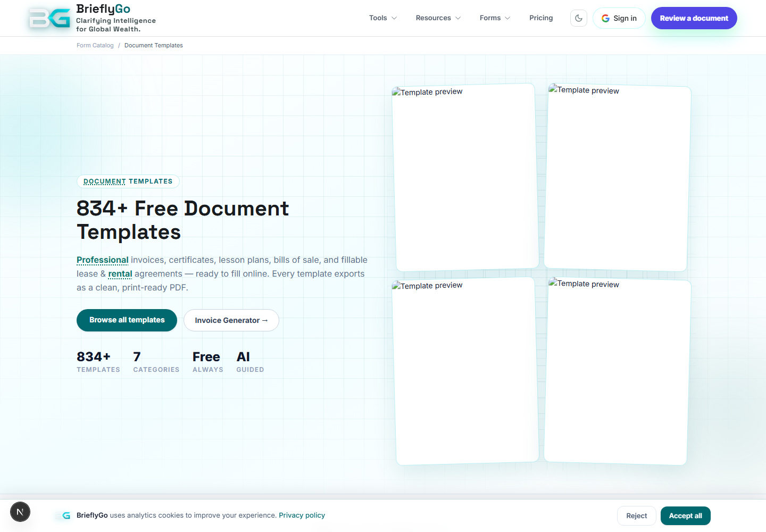Follow the Professional link in description
This screenshot has width=766, height=532.
click(103, 260)
